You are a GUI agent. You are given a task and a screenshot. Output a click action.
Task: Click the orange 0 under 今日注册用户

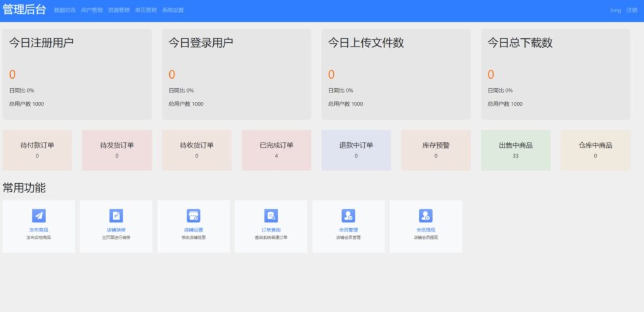[13, 75]
